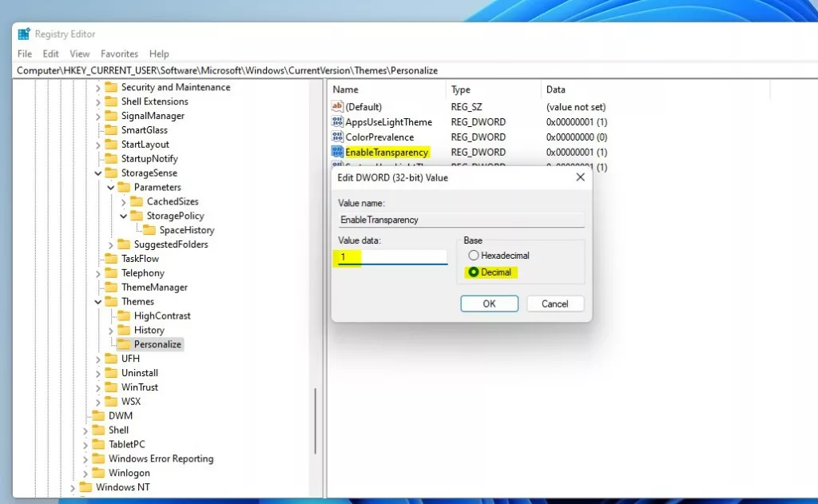Screen dimensions: 818x504
Task: Click the ThemeManager folder icon
Action: 111,287
